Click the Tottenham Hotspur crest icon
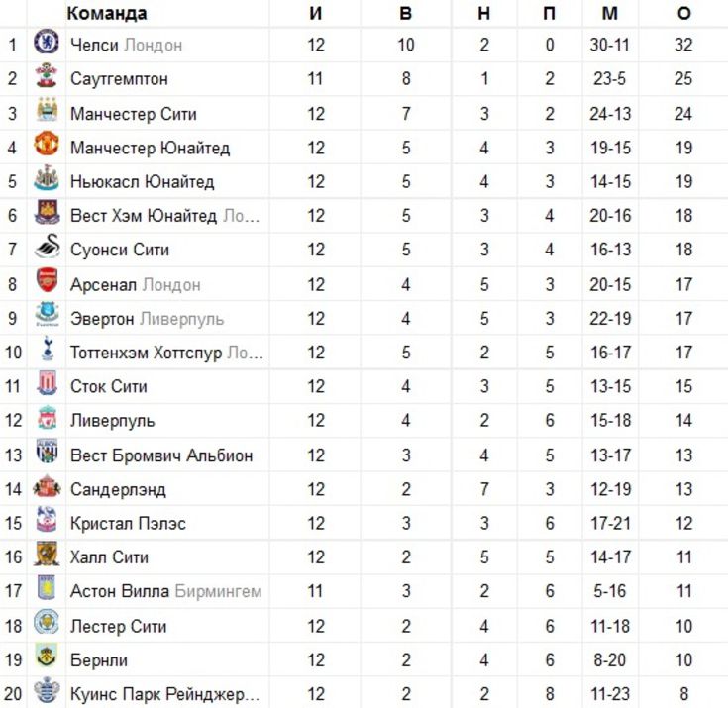 click(48, 349)
